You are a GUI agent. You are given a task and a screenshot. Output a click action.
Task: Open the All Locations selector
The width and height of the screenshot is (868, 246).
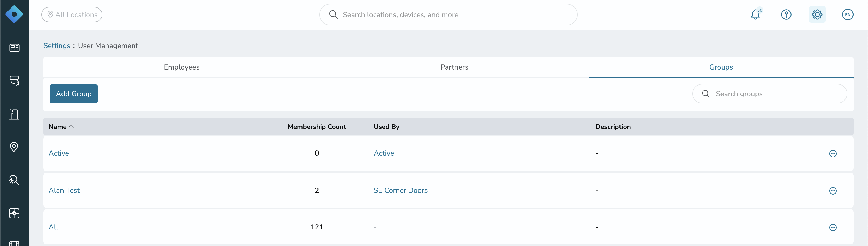coord(72,14)
